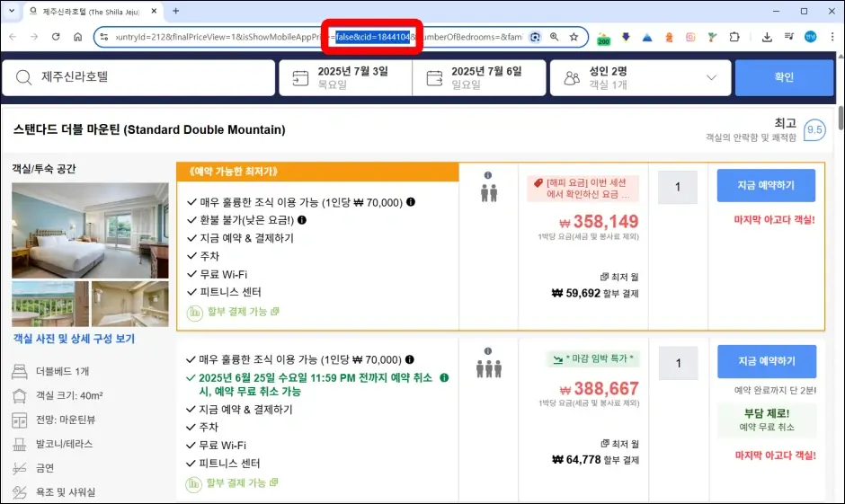The height and width of the screenshot is (504, 845).
Task: Click 할부 결제 가능 link in second rate
Action: [242, 483]
